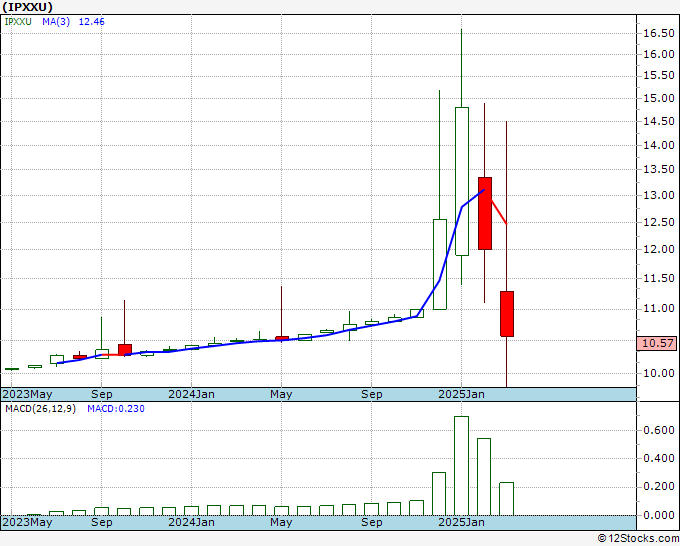Image resolution: width=680 pixels, height=546 pixels.
Task: Click the 15.00 price axis label
Action: (659, 98)
